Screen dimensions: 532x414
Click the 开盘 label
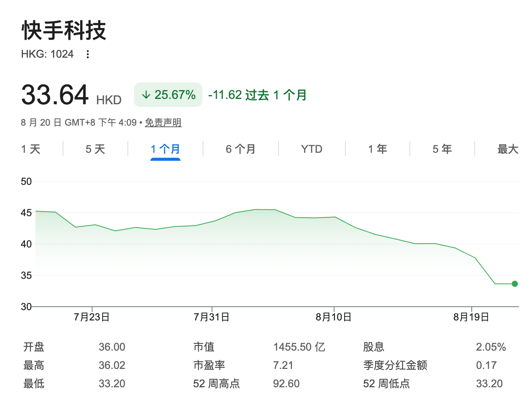[34, 347]
